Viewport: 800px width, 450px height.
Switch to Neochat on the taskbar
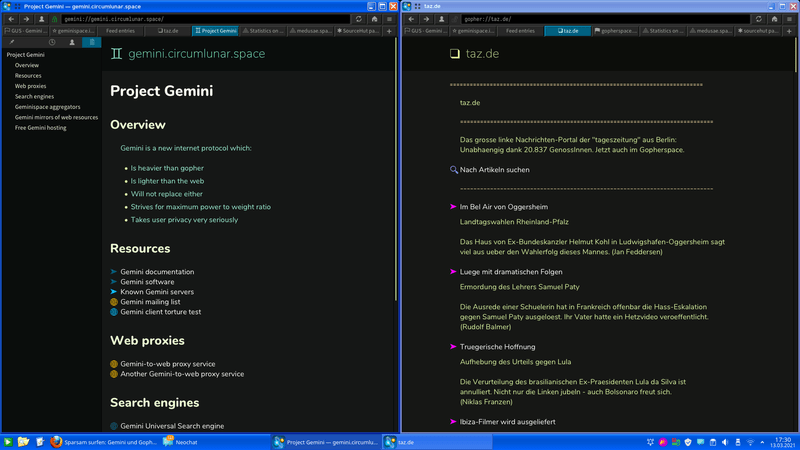180,442
